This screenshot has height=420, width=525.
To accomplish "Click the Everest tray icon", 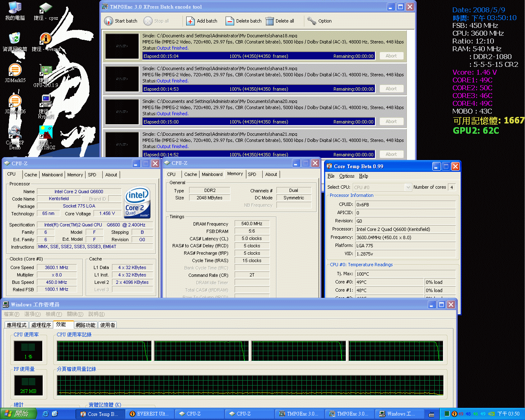I will click(454, 414).
